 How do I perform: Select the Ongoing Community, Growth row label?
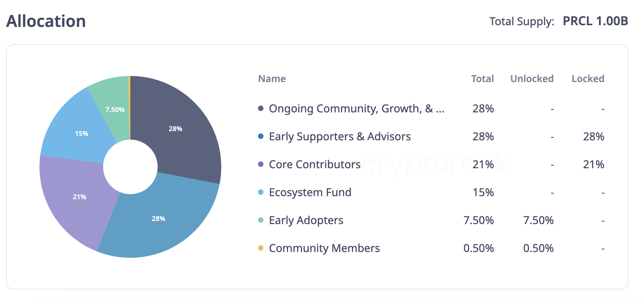356,109
